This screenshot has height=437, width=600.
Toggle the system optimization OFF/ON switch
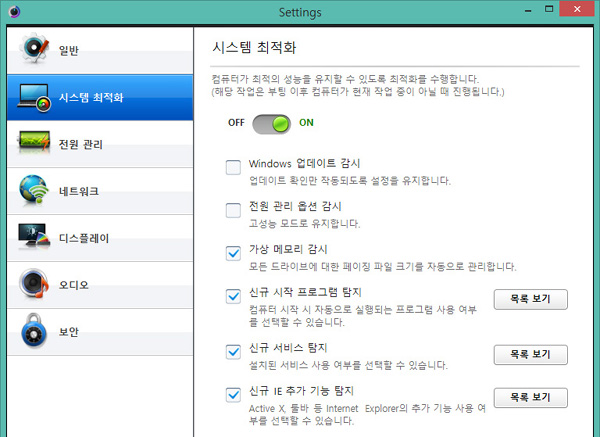click(x=271, y=124)
